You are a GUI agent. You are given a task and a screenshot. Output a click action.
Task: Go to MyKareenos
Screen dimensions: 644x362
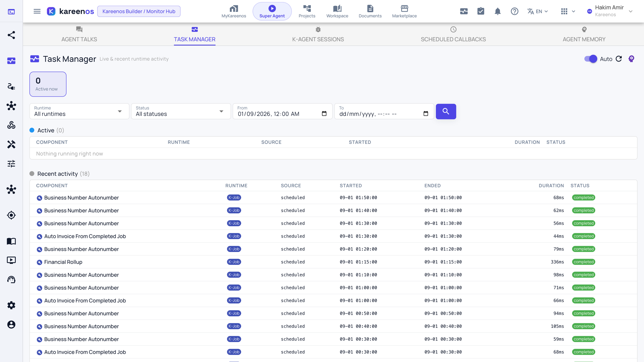234,11
